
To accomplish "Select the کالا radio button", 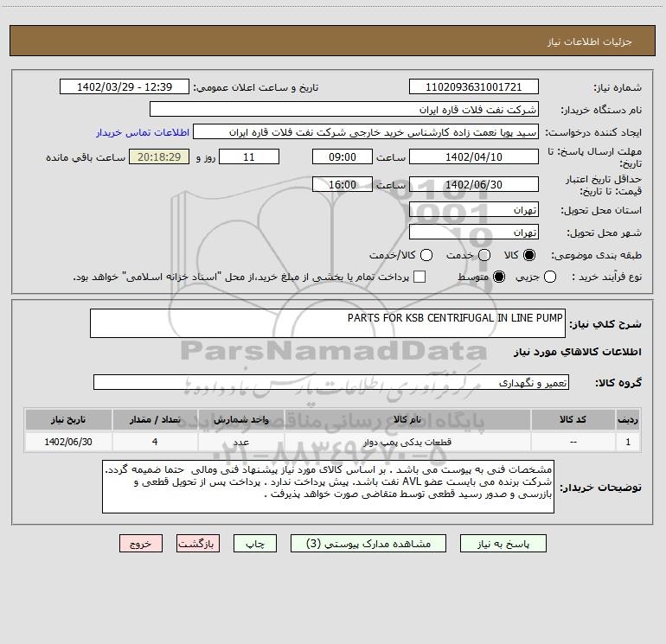I will [x=529, y=255].
